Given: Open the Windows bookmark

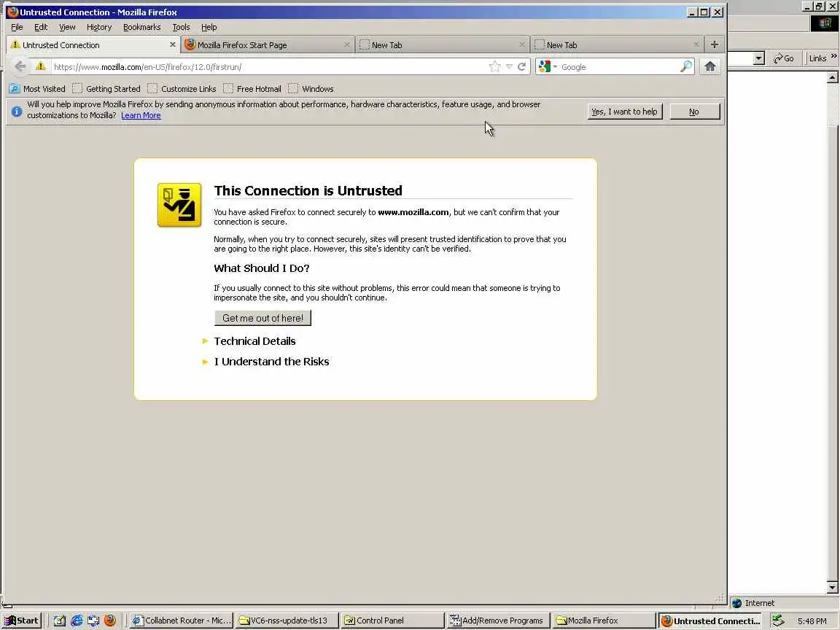Looking at the screenshot, I should tap(311, 88).
